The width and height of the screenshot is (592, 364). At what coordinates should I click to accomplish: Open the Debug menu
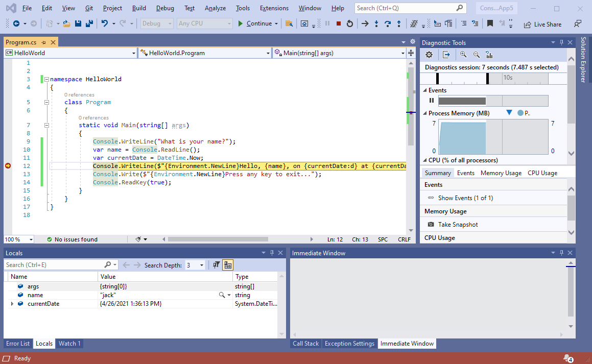point(164,8)
